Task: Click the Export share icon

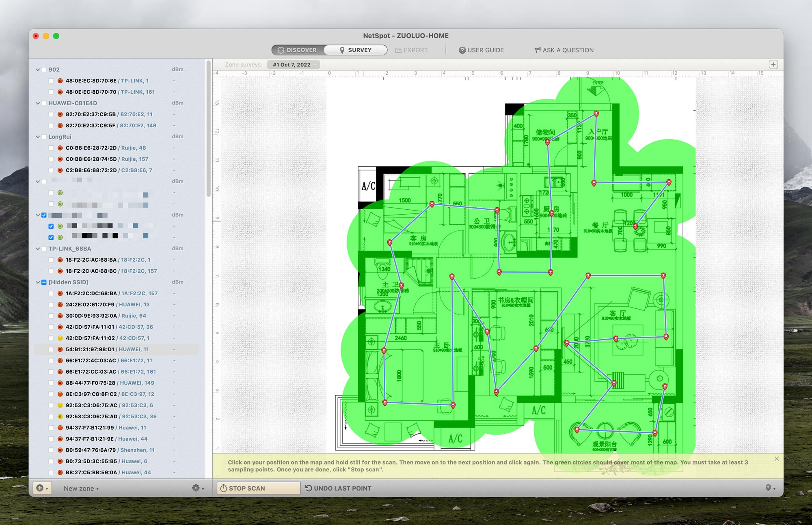Action: pos(398,50)
